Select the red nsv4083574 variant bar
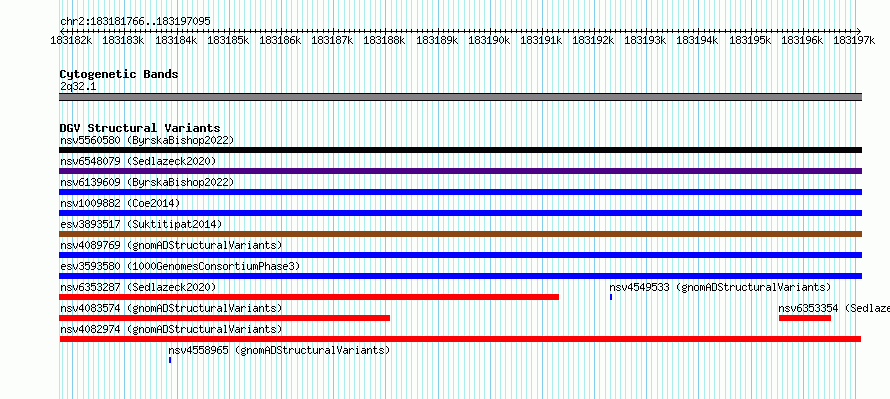 tap(224, 318)
